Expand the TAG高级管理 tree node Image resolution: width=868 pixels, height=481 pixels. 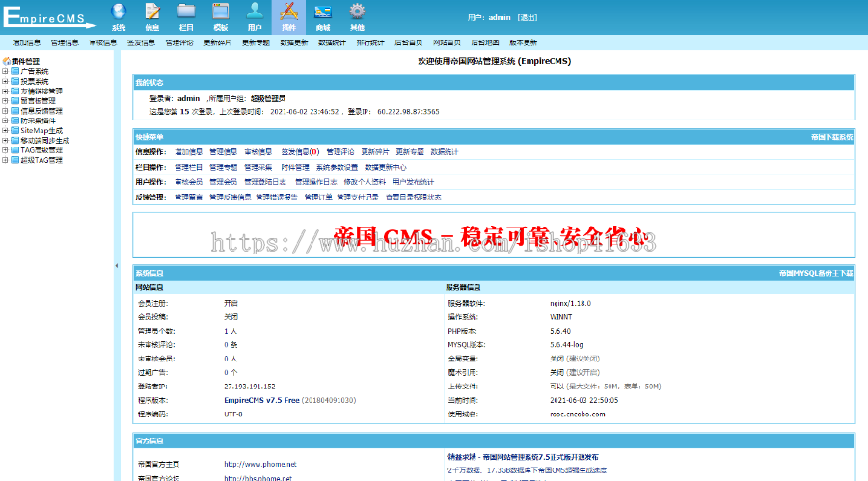click(5, 150)
